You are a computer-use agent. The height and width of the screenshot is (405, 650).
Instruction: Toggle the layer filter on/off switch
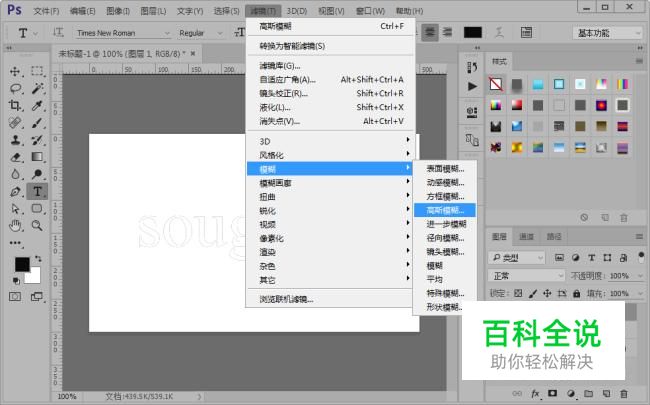(x=641, y=257)
